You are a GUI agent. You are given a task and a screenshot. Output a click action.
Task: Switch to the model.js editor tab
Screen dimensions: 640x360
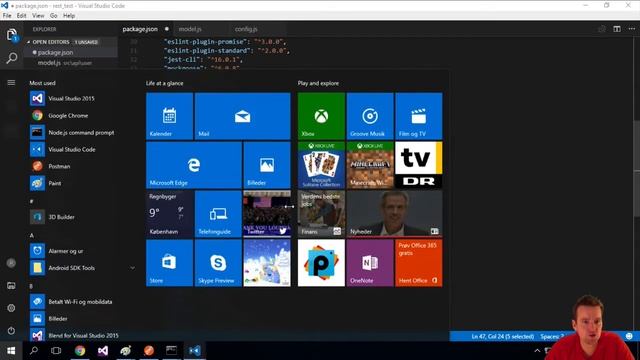coord(190,29)
